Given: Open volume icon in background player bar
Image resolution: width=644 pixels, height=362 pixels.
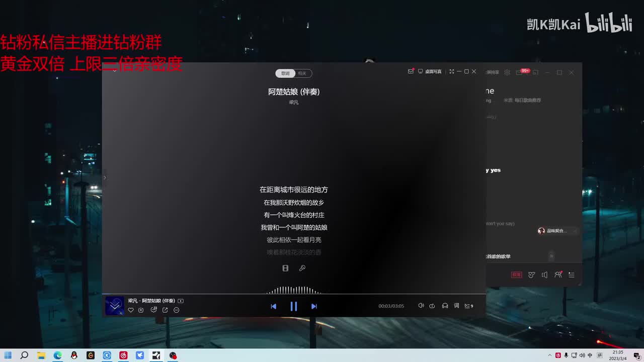Looking at the screenshot, I should click(544, 275).
